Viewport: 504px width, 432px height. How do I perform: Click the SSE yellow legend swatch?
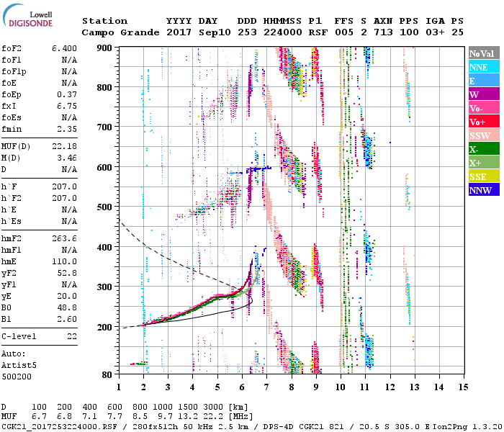[x=483, y=177]
